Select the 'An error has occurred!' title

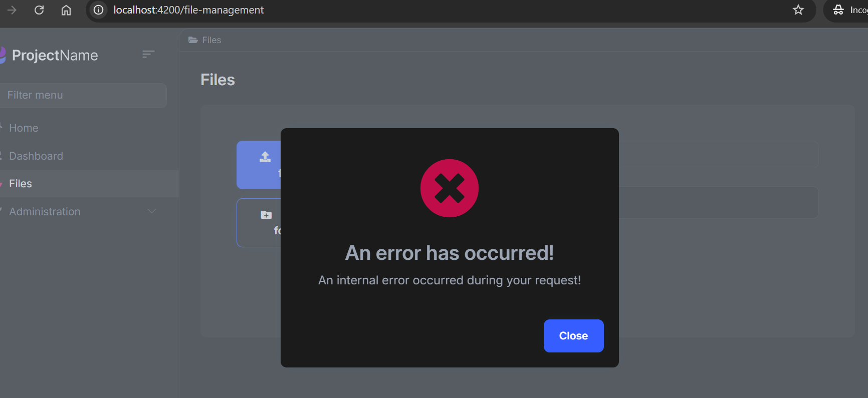(x=450, y=253)
